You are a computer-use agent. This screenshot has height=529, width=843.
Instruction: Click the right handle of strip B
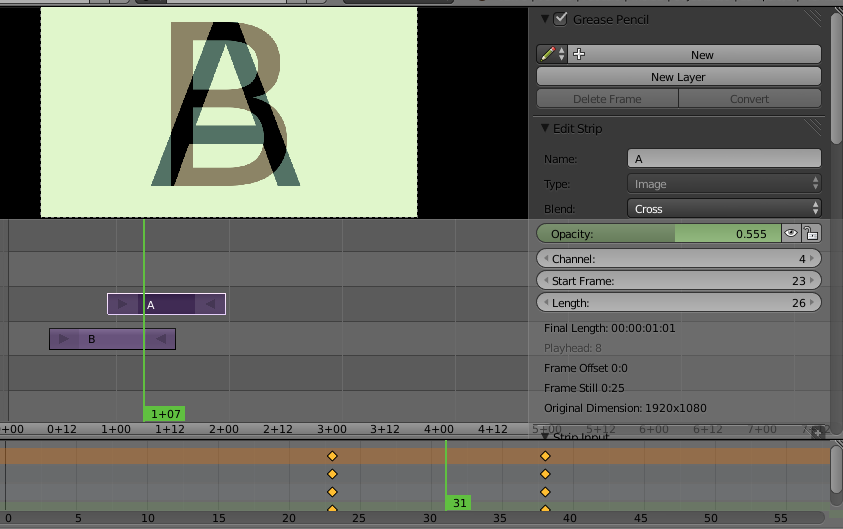(x=160, y=339)
